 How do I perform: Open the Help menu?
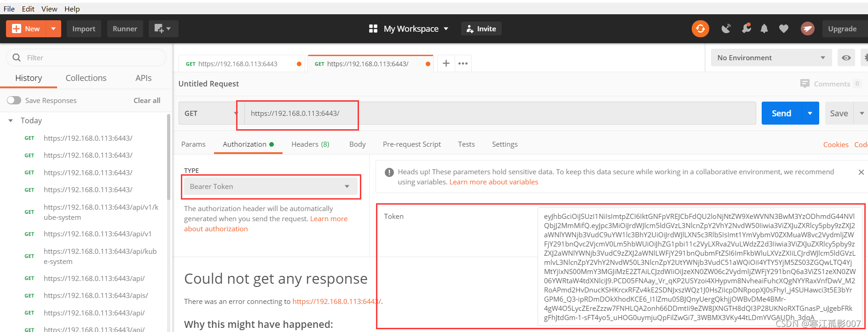(x=72, y=9)
